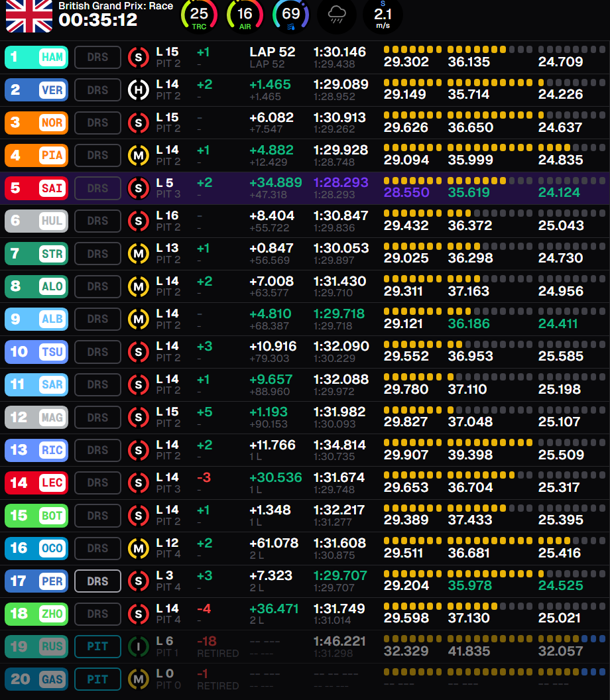Image resolution: width=610 pixels, height=700 pixels.
Task: Select the position 1 HAM driver badge
Action: tap(36, 57)
